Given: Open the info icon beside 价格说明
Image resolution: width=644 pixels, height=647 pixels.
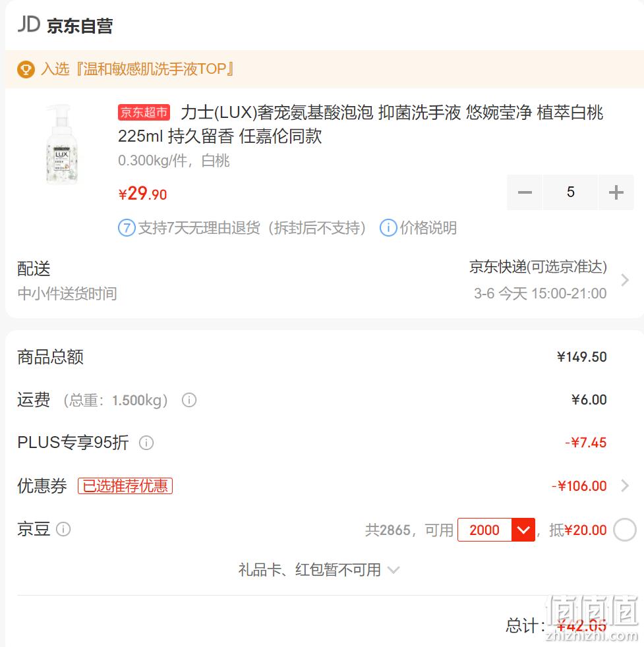Looking at the screenshot, I should [x=388, y=228].
